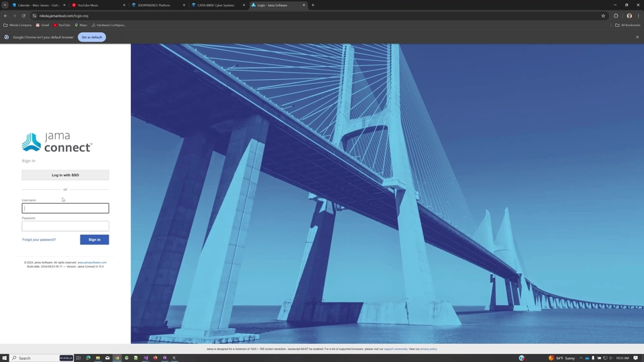
Task: Open the Nikola Company bookmark folder
Action: pos(17,25)
